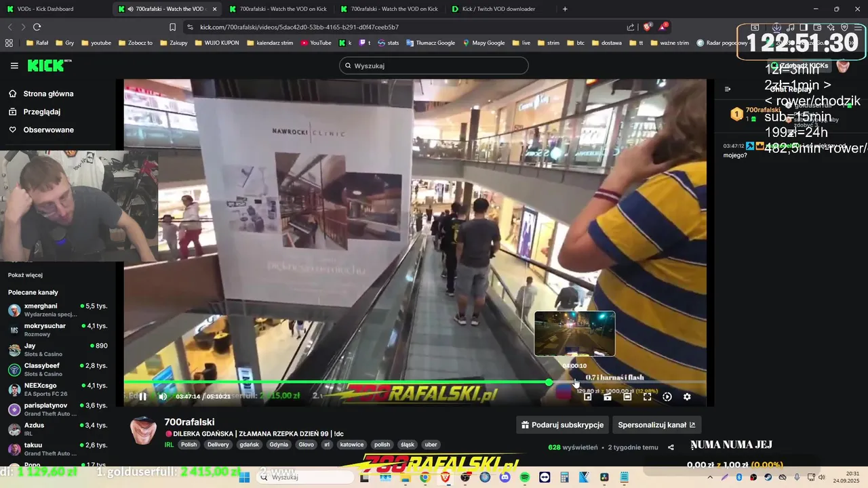Open the Azdus IRL channel
Viewport: 868px width, 488px height.
pos(58,429)
